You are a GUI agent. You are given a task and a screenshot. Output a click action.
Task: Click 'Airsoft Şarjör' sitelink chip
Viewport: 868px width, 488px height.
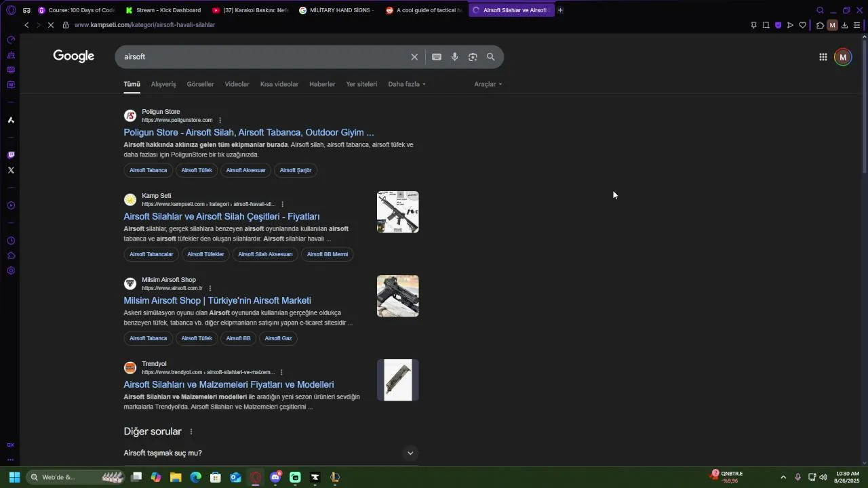(296, 170)
